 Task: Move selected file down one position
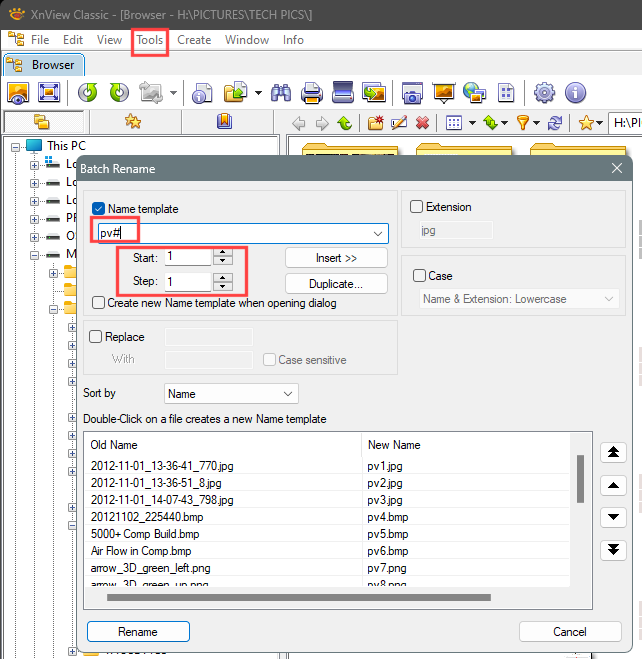[x=613, y=517]
